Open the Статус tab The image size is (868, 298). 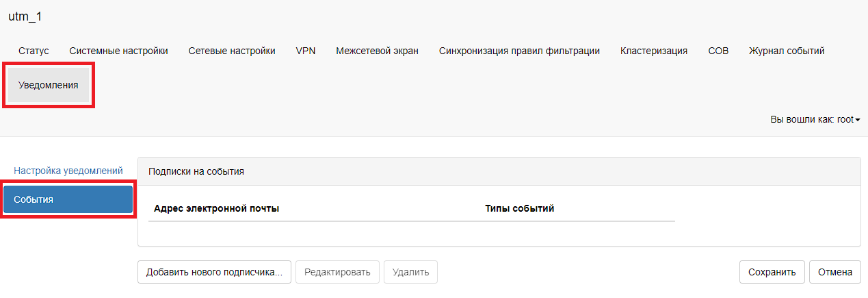pos(34,51)
